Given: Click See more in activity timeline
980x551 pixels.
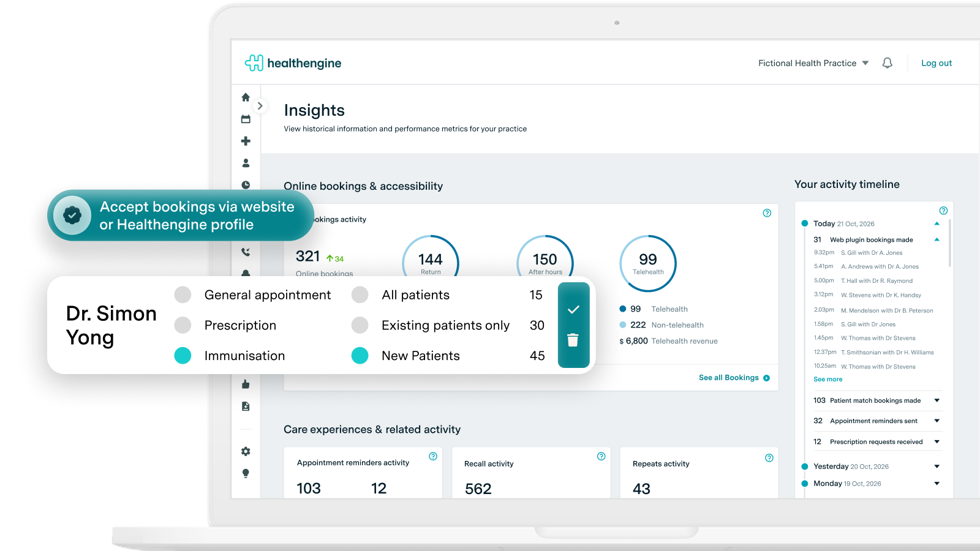Looking at the screenshot, I should [x=827, y=380].
